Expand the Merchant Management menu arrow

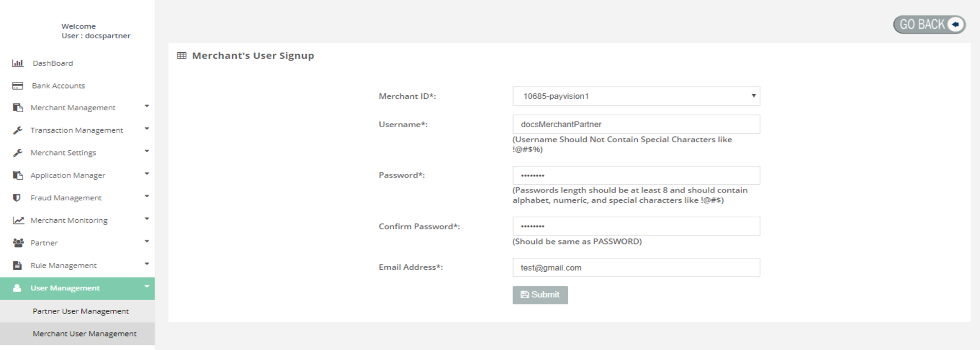[147, 107]
